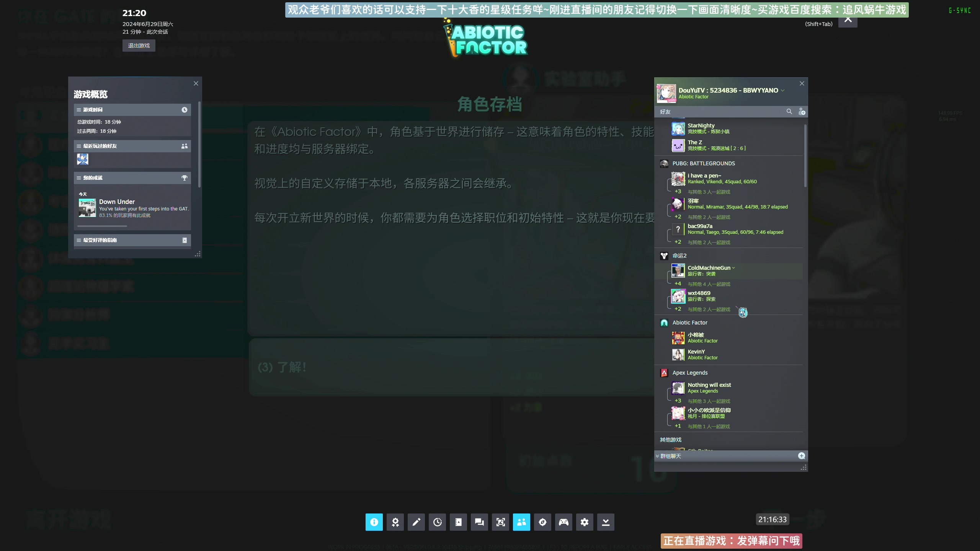Collapse the 您的成就 section header

(132, 178)
